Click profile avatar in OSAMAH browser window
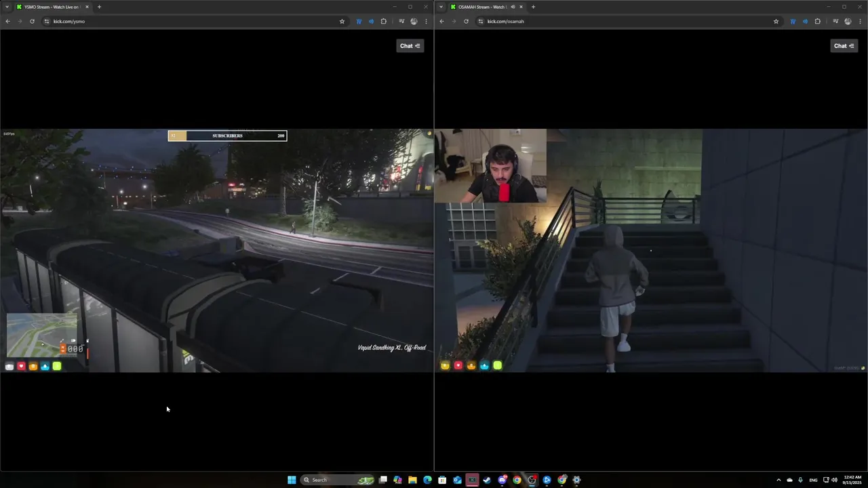This screenshot has height=488, width=868. click(x=848, y=21)
